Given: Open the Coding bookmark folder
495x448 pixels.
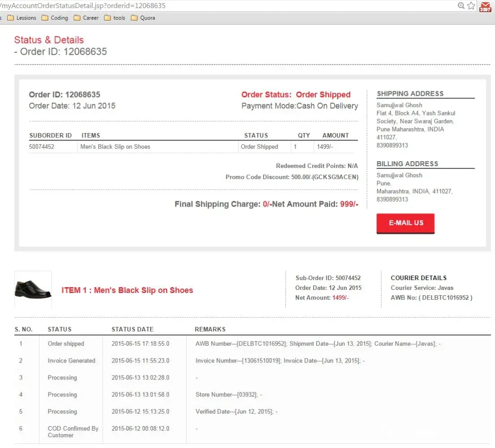Looking at the screenshot, I should 54,18.
